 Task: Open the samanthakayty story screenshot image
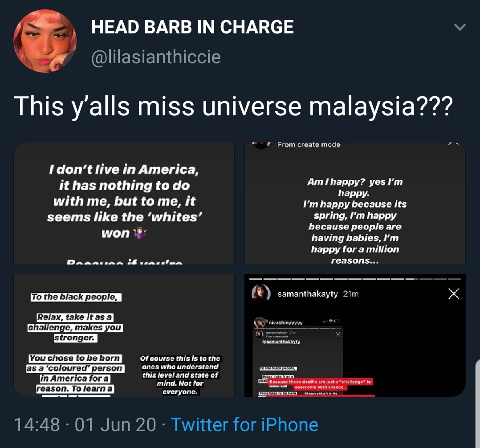[x=355, y=335]
